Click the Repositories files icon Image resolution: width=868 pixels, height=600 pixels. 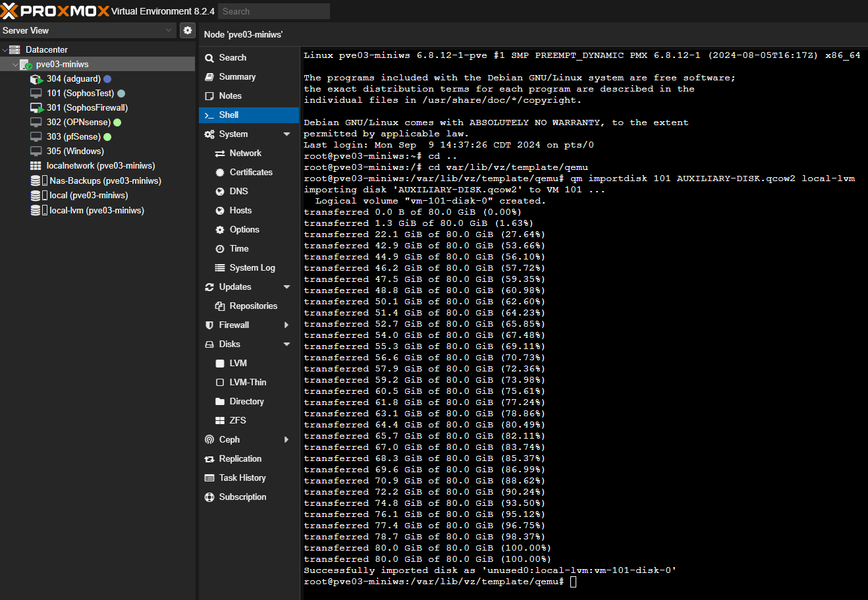[220, 306]
